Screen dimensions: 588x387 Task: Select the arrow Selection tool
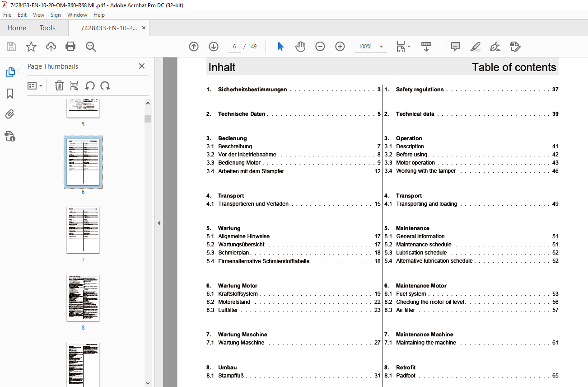coord(280,47)
